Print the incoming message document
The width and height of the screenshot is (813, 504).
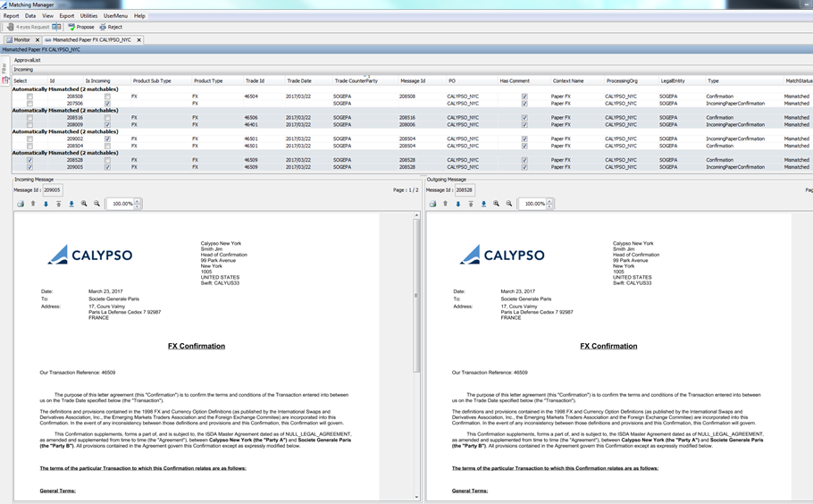21,204
